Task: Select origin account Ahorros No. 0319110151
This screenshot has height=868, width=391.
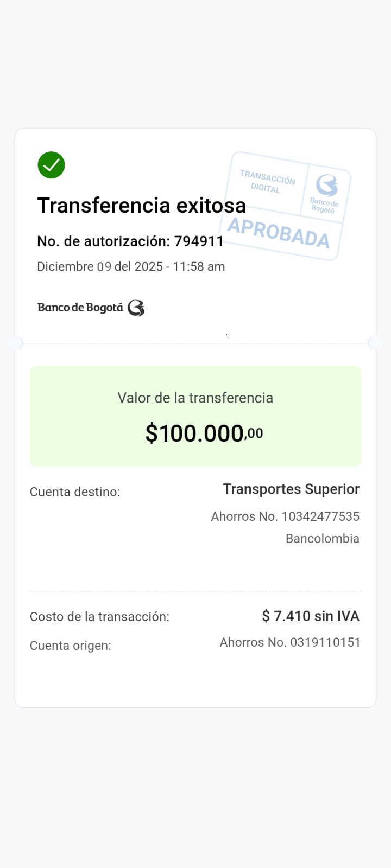Action: click(290, 642)
